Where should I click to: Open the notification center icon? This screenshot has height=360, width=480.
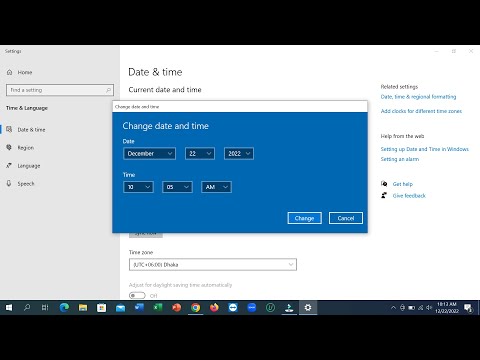tap(468, 308)
